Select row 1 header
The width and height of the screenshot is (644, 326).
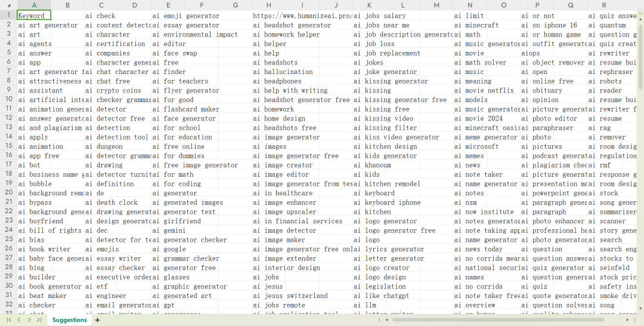8,15
